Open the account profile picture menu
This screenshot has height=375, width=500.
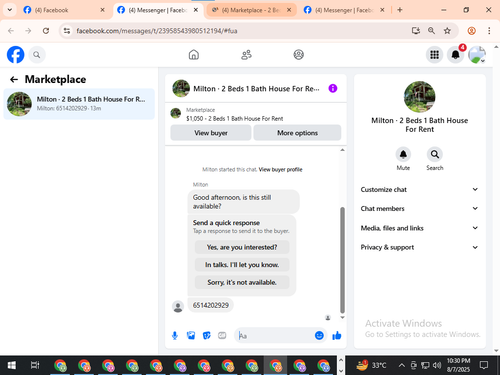pyautogui.click(x=477, y=54)
